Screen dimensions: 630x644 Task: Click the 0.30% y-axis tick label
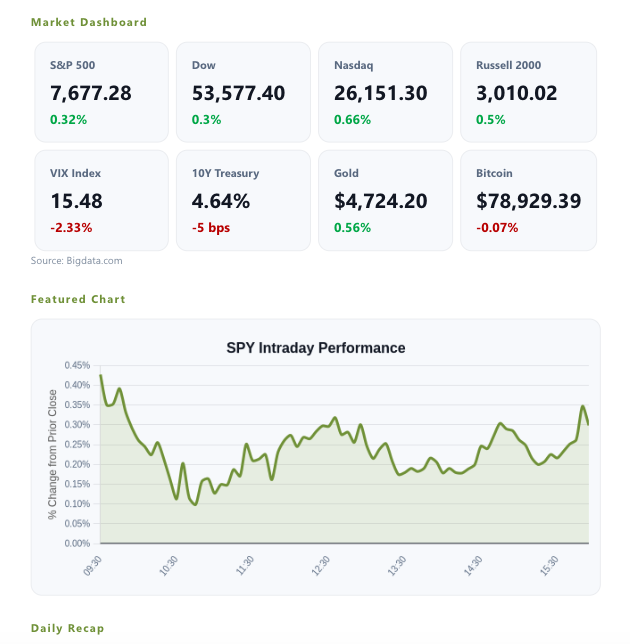[77, 425]
